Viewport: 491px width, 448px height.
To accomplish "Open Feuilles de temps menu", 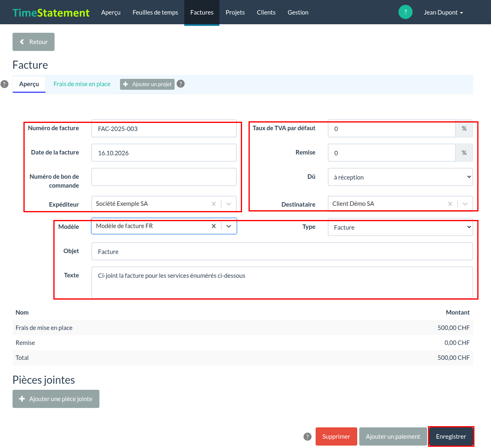I will (x=155, y=13).
